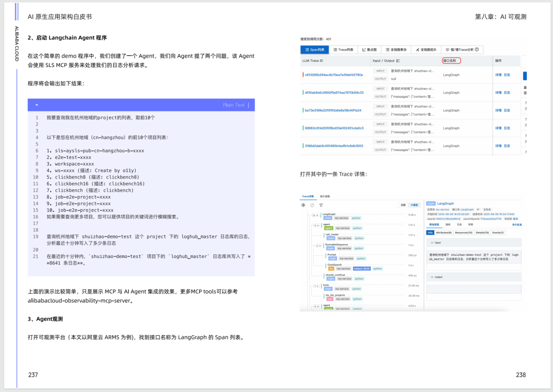Click 详情 for trace c813285b294ec4b70ea7e3febf42790a
The image size is (553, 392).
pyautogui.click(x=498, y=75)
